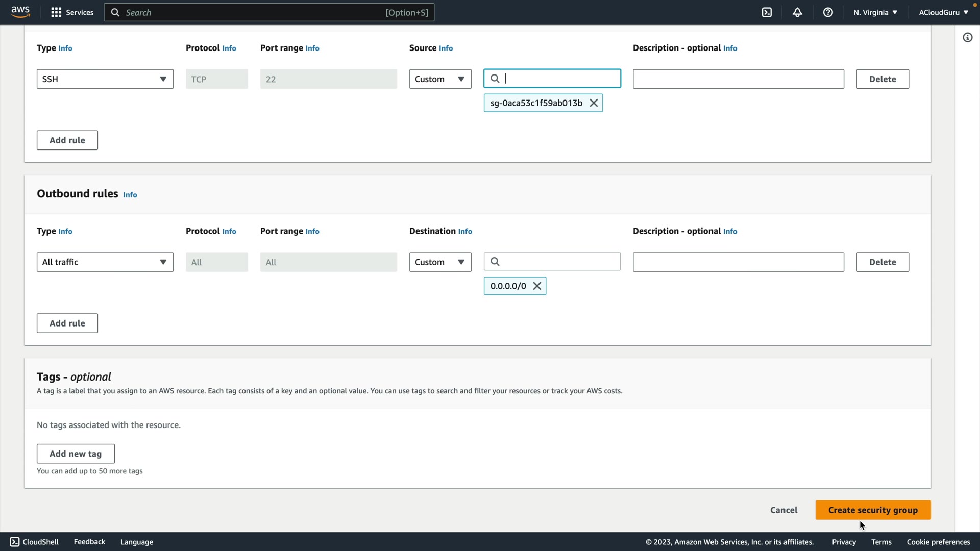Delete the outbound All traffic rule
The width and height of the screenshot is (980, 551).
click(x=883, y=262)
